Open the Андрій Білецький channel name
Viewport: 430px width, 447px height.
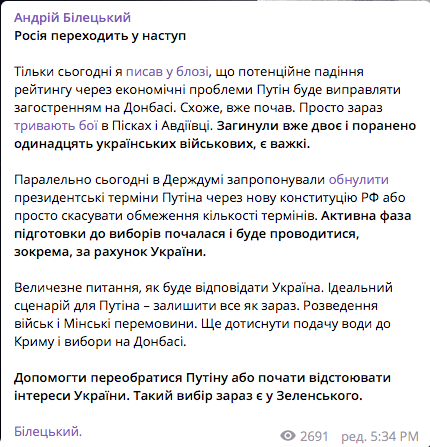pyautogui.click(x=72, y=18)
